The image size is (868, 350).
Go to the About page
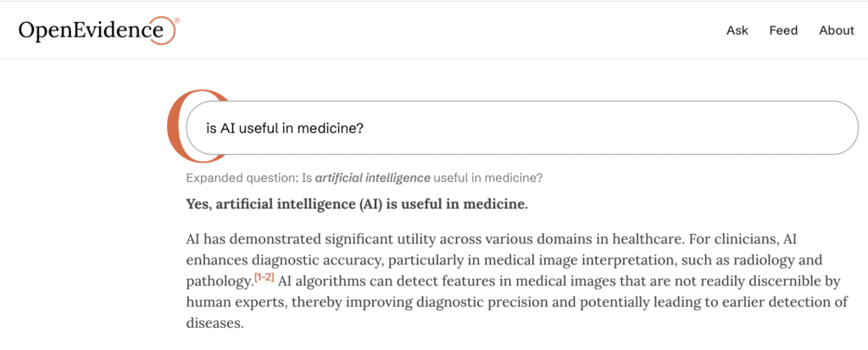836,31
